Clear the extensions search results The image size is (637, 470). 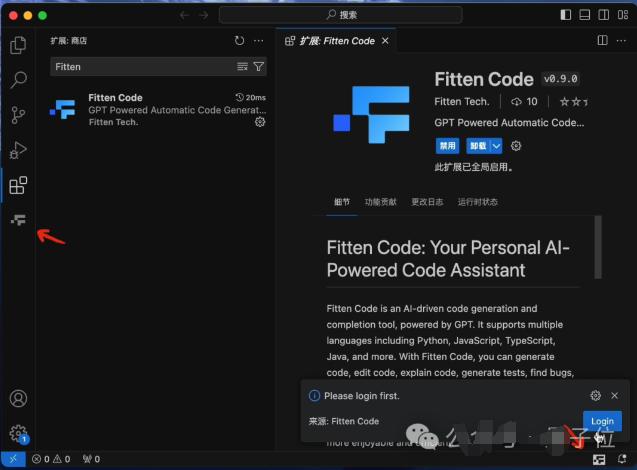pos(242,67)
